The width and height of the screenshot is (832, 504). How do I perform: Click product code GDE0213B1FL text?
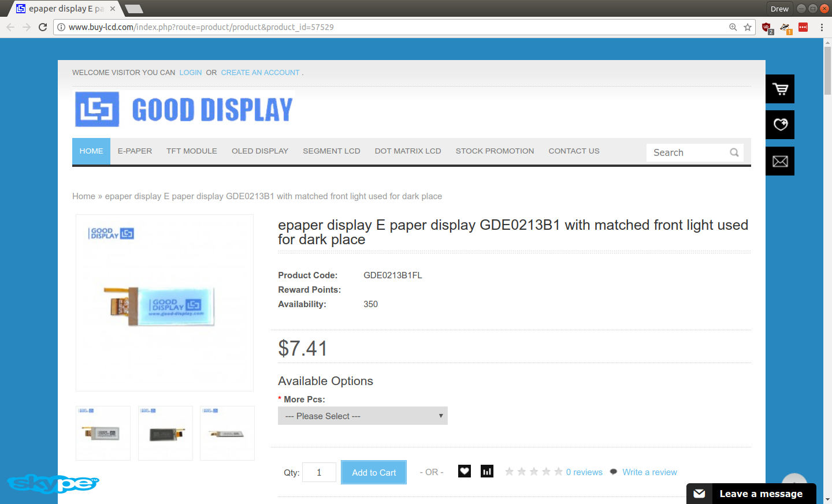pos(393,275)
